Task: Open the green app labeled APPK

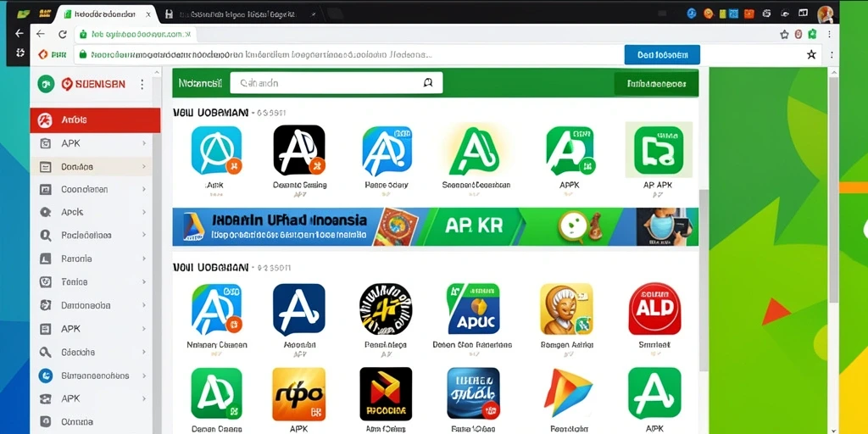Action: coord(570,151)
